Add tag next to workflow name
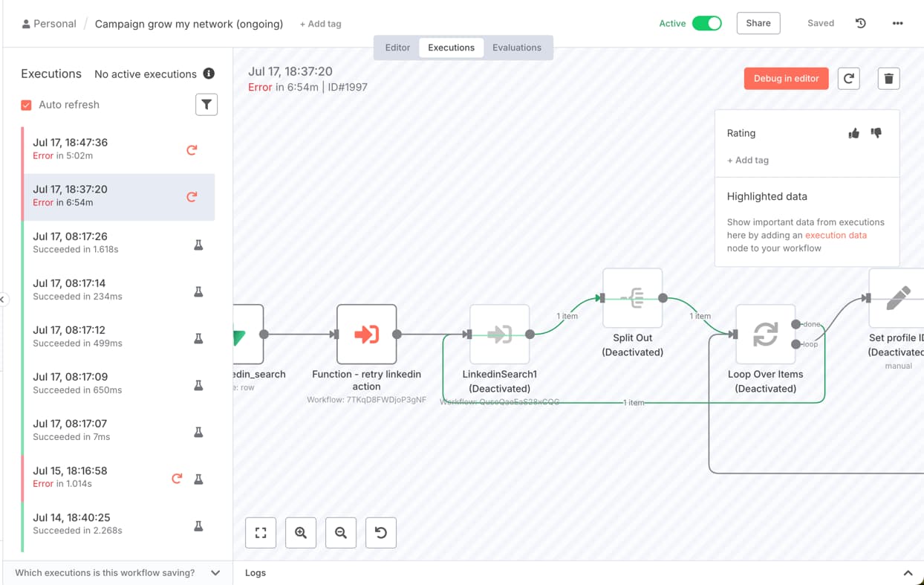924x585 pixels. tap(320, 24)
